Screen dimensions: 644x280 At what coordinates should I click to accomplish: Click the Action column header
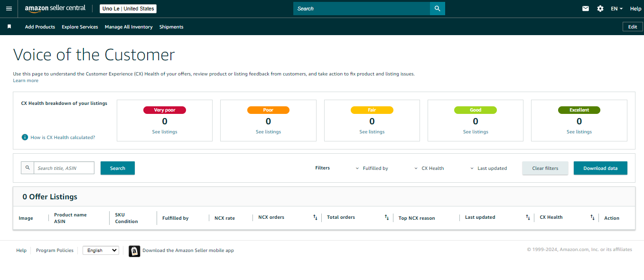coord(612,218)
